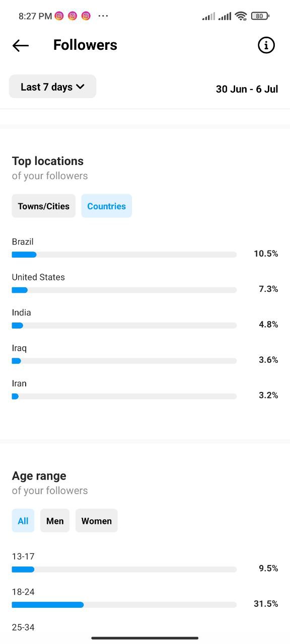Click the chevron next to Last 7 days
The image size is (290, 644).
80,87
